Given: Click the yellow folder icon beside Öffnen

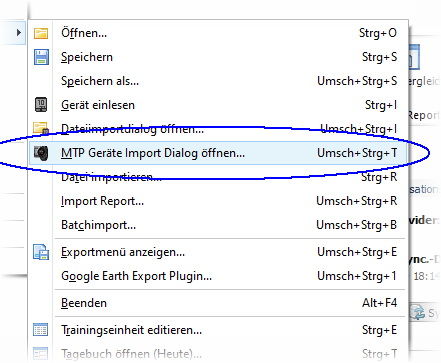Looking at the screenshot, I should 41,33.
